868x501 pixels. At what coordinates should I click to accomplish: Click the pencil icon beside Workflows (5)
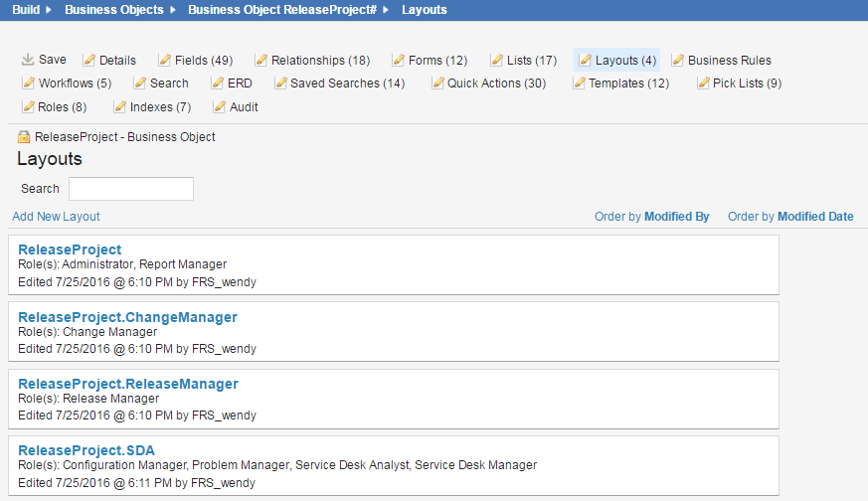29,83
